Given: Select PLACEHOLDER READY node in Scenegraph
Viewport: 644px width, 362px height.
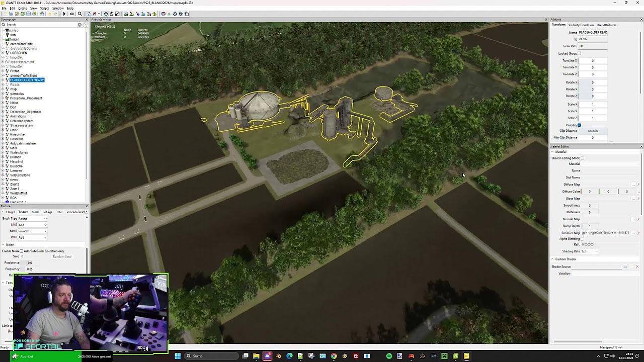Looking at the screenshot, I should pyautogui.click(x=27, y=80).
